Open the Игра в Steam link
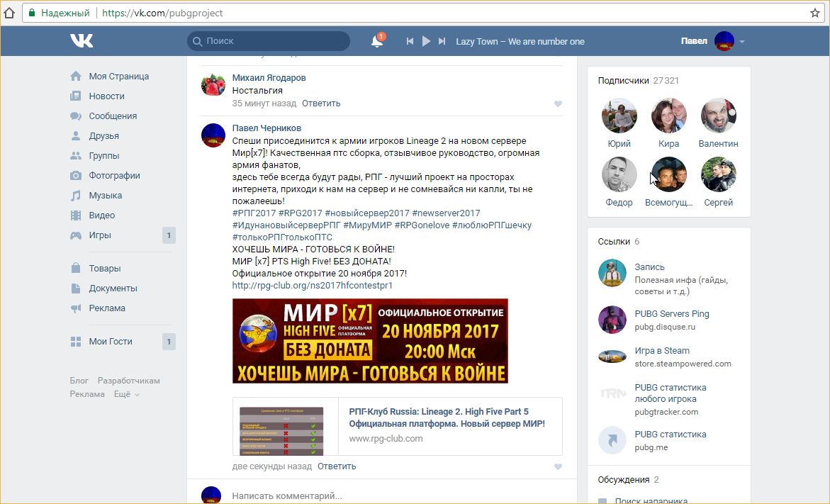Viewport: 830px width, 504px height. click(662, 350)
